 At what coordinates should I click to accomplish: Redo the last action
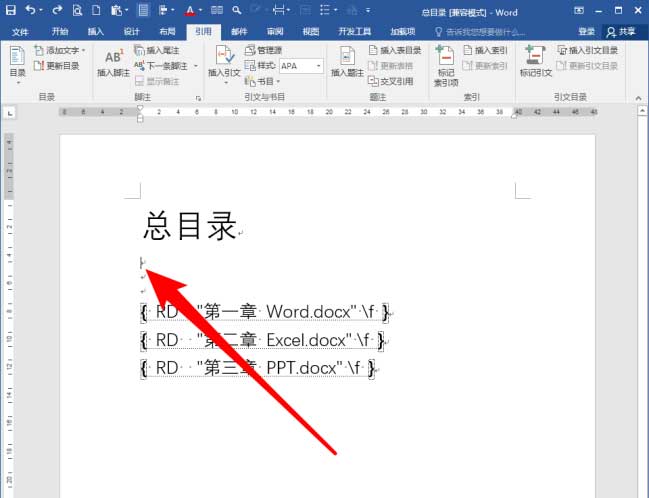tap(57, 10)
